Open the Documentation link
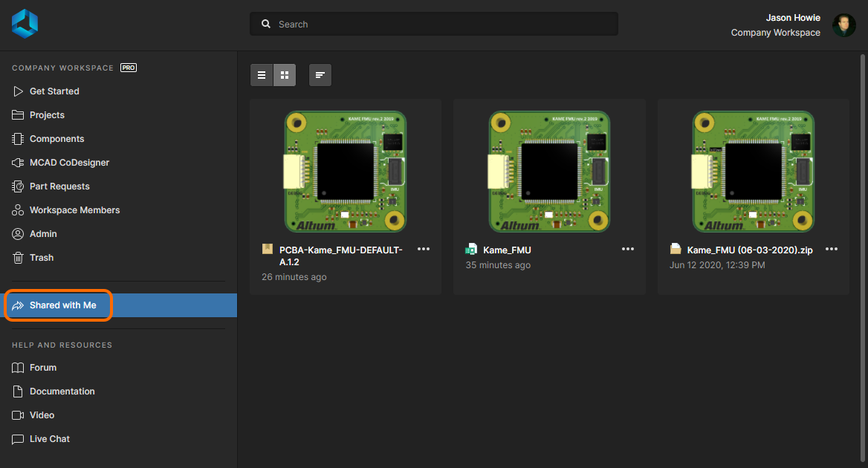The height and width of the screenshot is (468, 868). tap(62, 391)
